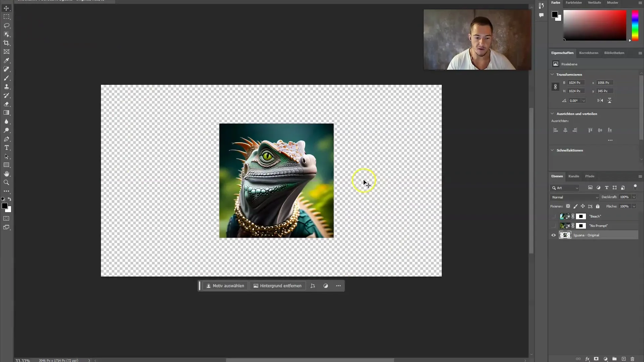Click the hue spectrum slider
Viewport: 644px width, 362px height.
coord(635,25)
